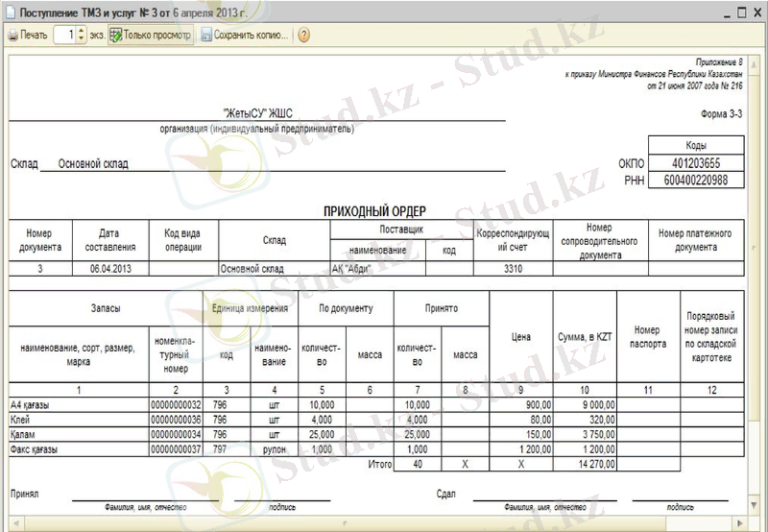The width and height of the screenshot is (768, 532).
Task: Click Сохранить копию to save a copy
Action: click(245, 35)
